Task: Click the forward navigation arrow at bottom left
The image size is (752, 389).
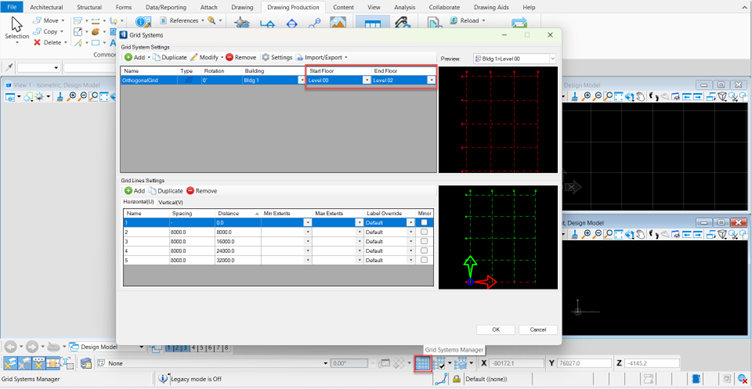Action: point(32,346)
